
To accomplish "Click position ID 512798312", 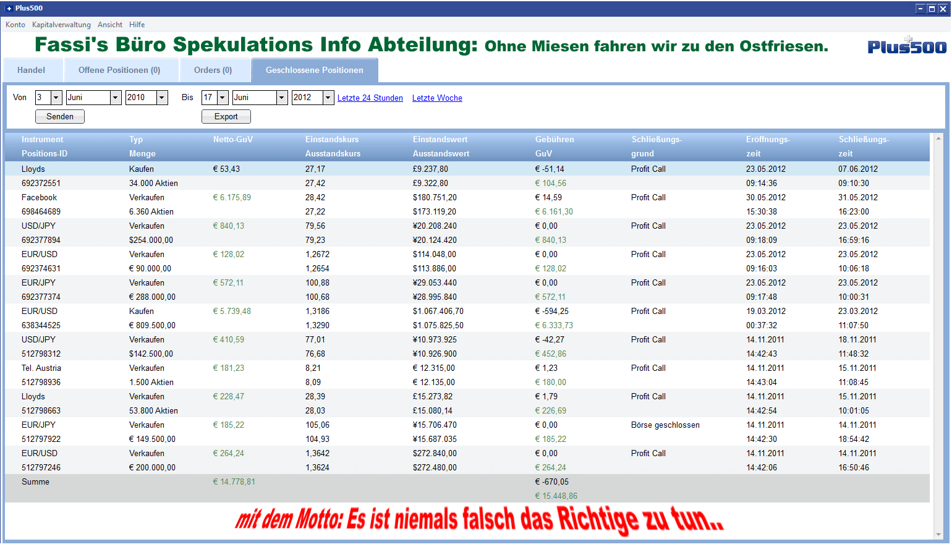I will [x=41, y=354].
